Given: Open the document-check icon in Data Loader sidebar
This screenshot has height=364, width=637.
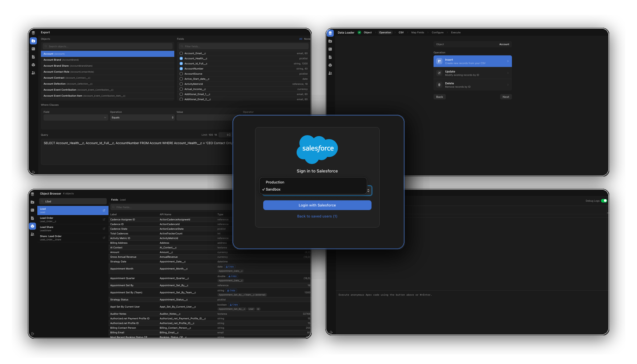Looking at the screenshot, I should (x=330, y=57).
